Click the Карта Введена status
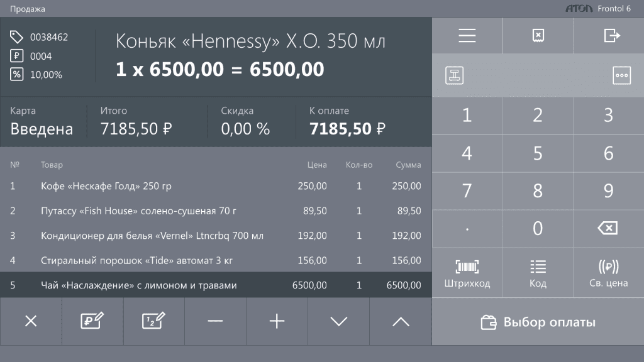Image resolution: width=644 pixels, height=362 pixels. 42,121
